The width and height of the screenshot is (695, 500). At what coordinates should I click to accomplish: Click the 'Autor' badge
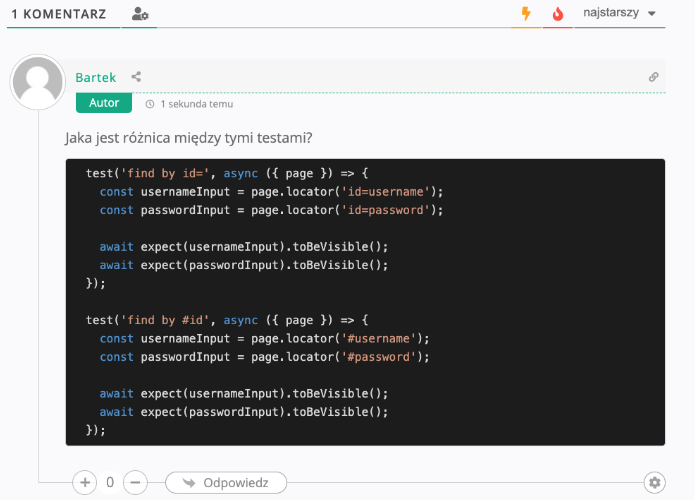[x=104, y=103]
